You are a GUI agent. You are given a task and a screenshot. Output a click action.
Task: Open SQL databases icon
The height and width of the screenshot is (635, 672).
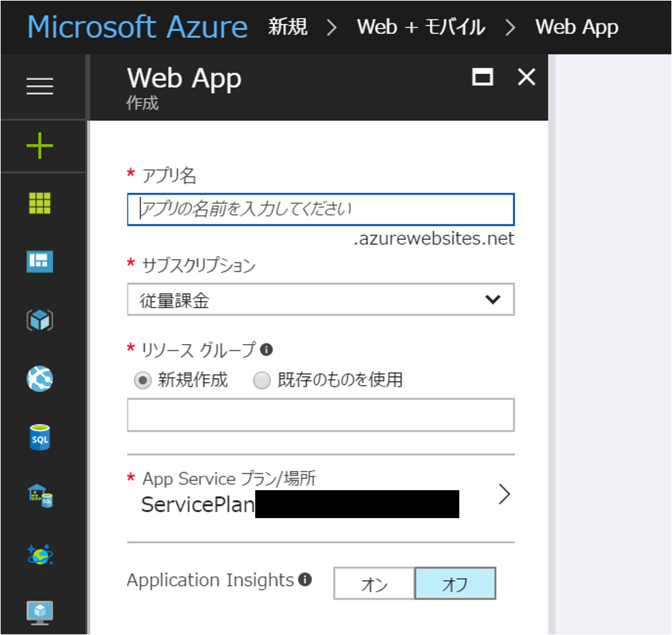40,438
